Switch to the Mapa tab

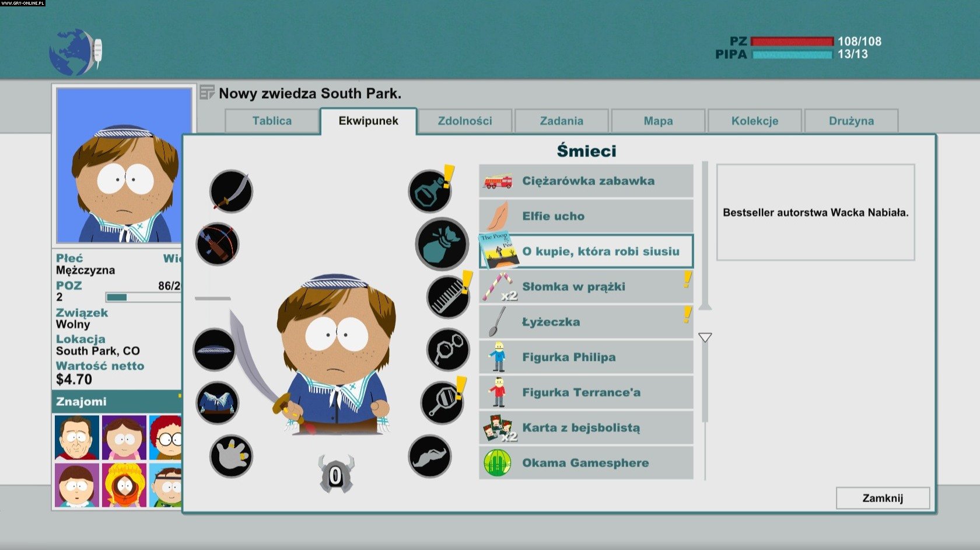[658, 121]
